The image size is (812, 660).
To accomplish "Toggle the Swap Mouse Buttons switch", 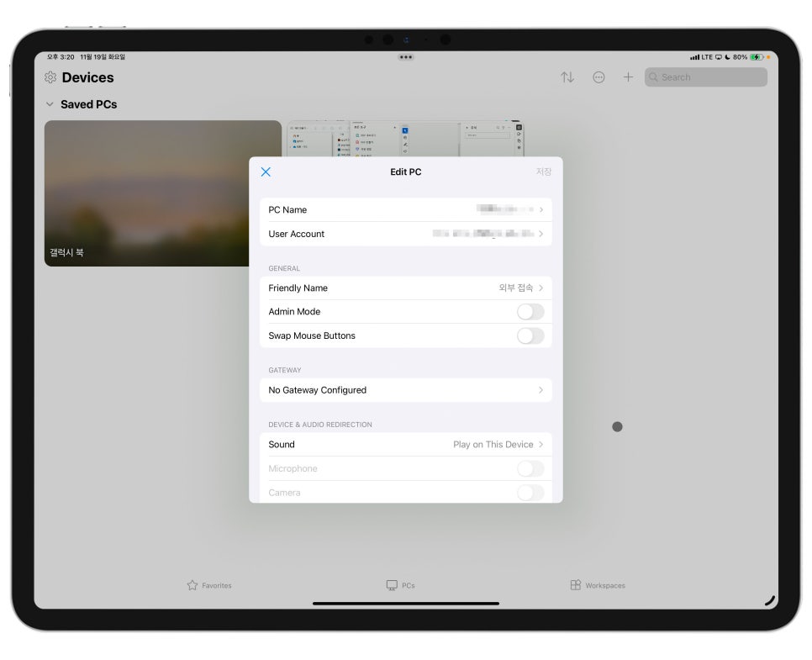I will pos(530,335).
